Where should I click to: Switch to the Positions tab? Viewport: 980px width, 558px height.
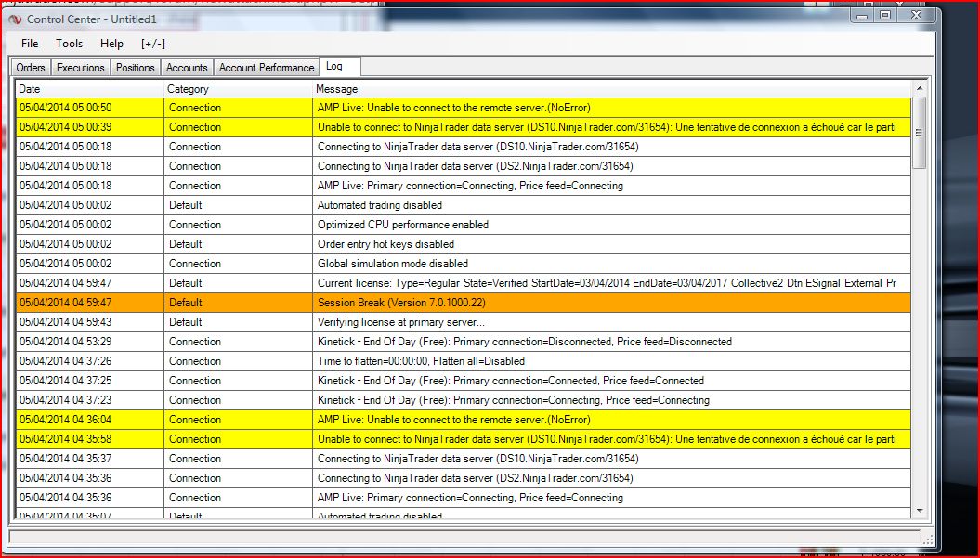135,68
